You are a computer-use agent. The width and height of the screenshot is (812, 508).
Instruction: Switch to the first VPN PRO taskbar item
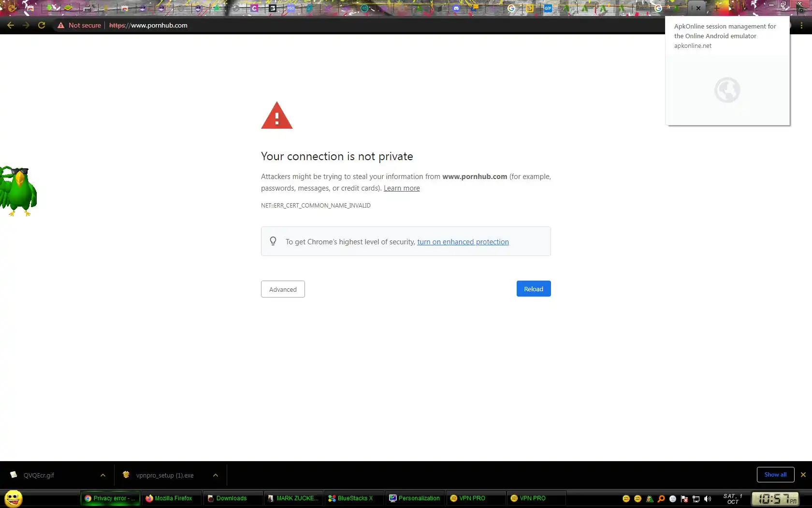[x=477, y=498]
